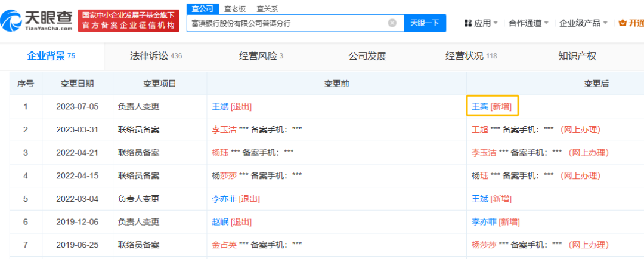
Task: Click 王超 entry in 变更后 column
Action: click(x=479, y=129)
